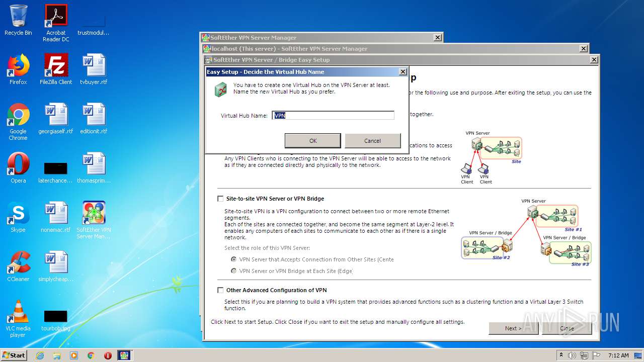Click the Virtual Hub Name text field

pos(333,116)
